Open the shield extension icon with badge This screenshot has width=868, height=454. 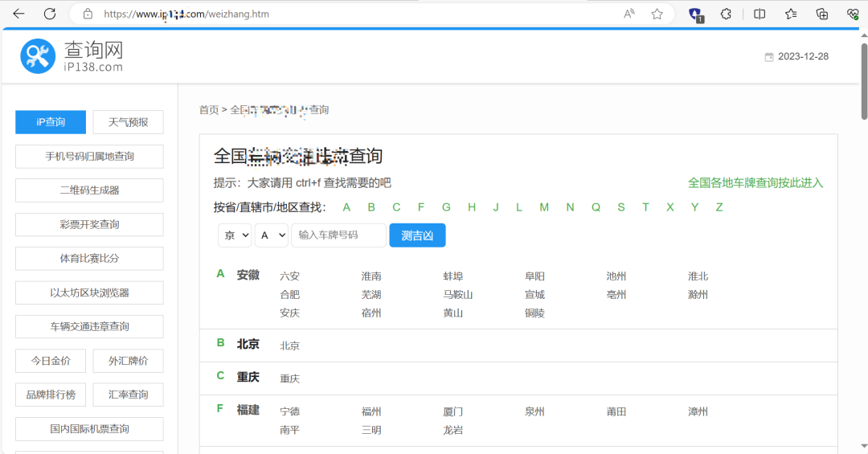point(696,14)
